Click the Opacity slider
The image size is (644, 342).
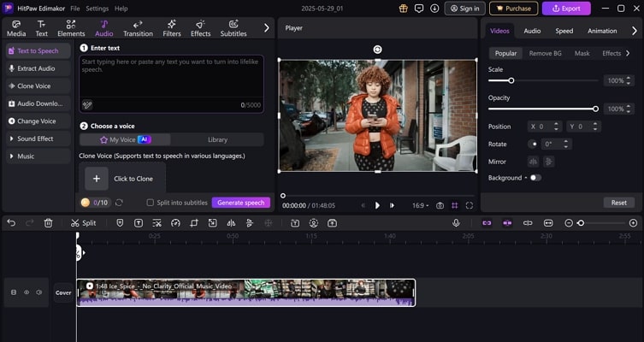click(543, 109)
